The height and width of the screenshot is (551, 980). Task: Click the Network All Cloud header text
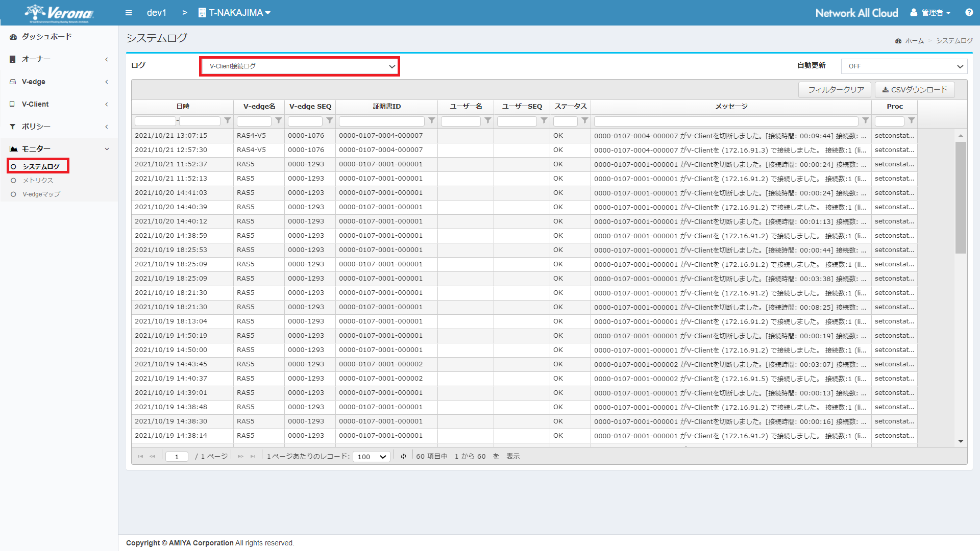pos(856,13)
